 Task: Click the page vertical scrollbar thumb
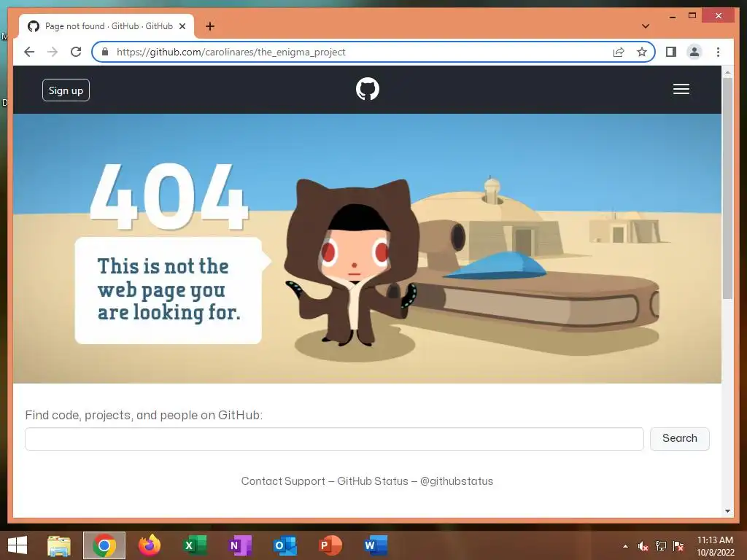click(x=727, y=188)
